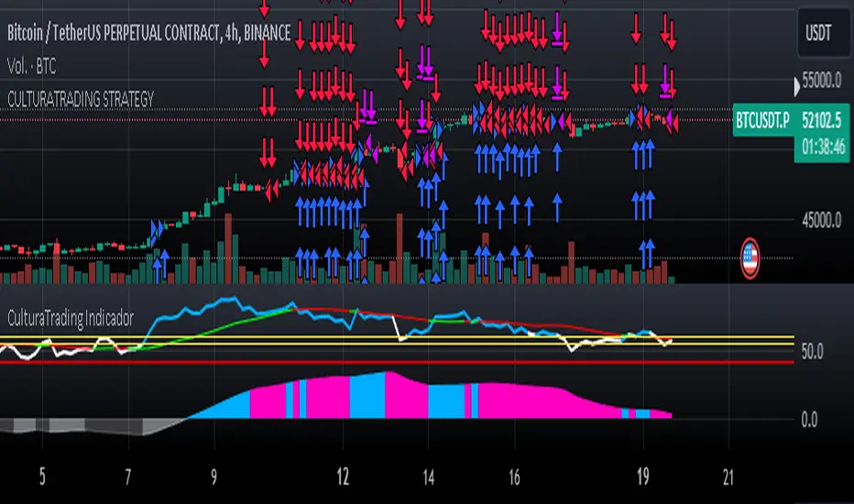Click the countdown timer 01:38:46
Screen dimensions: 854x504
(x=823, y=147)
